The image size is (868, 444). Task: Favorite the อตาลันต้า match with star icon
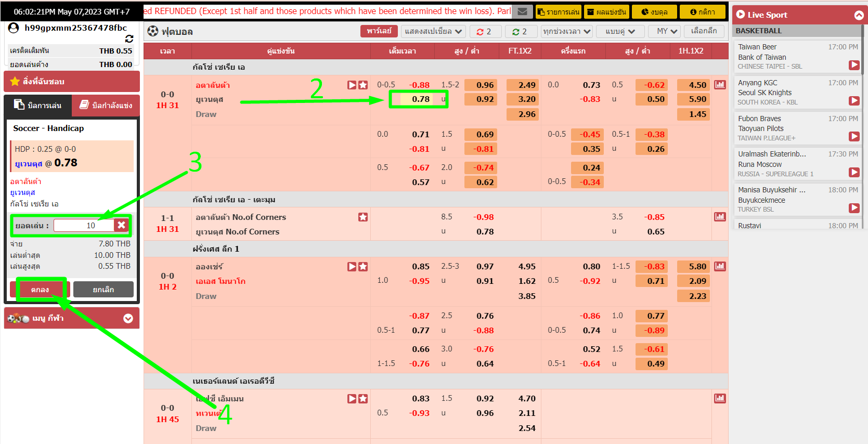point(363,85)
